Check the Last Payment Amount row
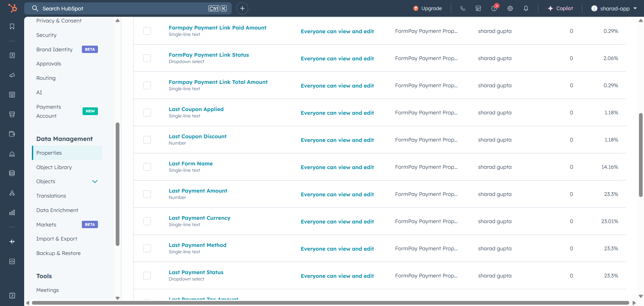The image size is (644, 306). (147, 194)
